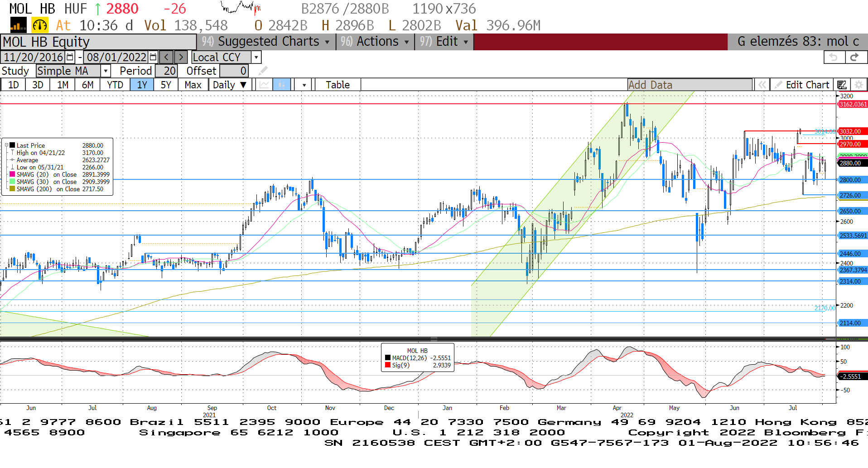Switch to candlestick chart type icon
The height and width of the screenshot is (468, 868).
click(281, 85)
